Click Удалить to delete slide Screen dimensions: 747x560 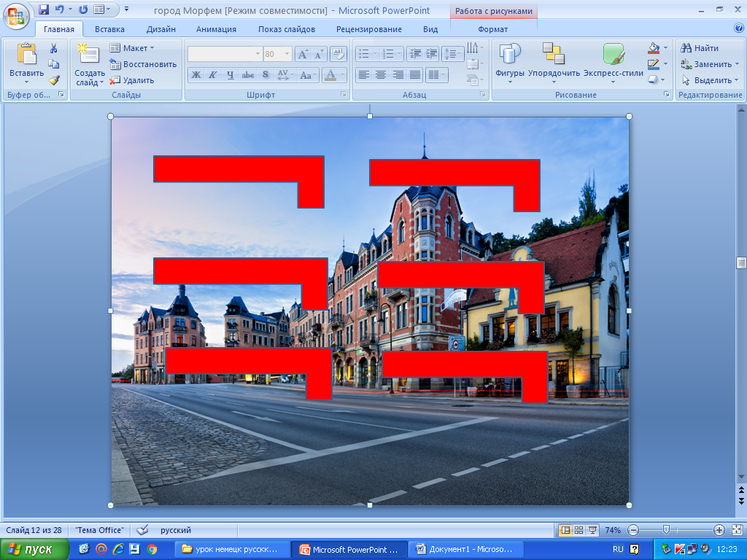click(132, 80)
